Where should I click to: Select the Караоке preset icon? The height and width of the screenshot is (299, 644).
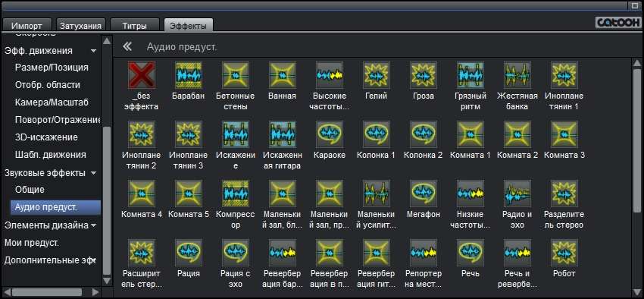(330, 134)
